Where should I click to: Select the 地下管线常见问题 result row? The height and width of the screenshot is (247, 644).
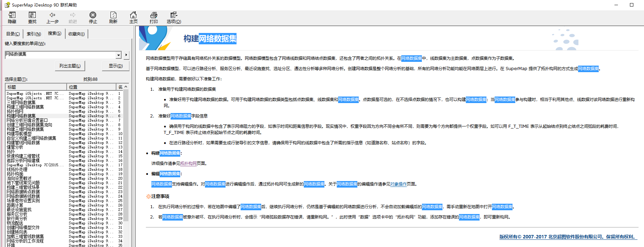coord(65,183)
